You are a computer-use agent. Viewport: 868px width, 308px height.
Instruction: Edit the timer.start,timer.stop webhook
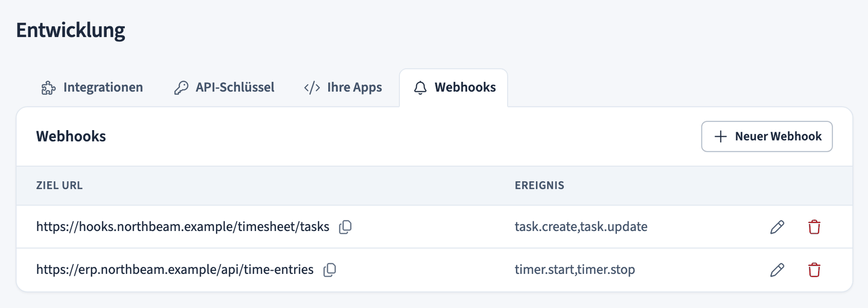click(x=777, y=269)
